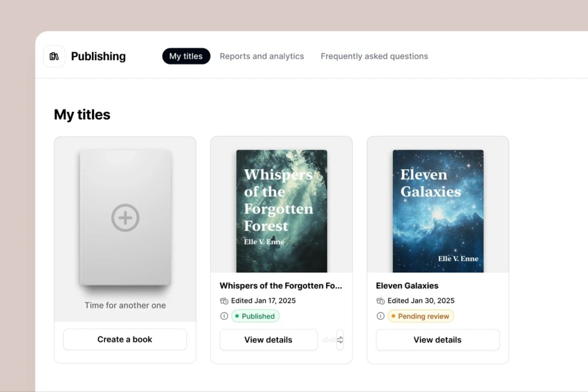Click the Publishing header title
This screenshot has height=392, width=588.
pos(98,56)
